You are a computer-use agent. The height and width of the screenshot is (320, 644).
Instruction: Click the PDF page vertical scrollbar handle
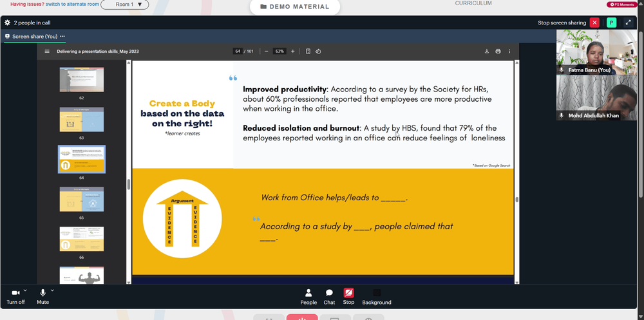tap(516, 200)
